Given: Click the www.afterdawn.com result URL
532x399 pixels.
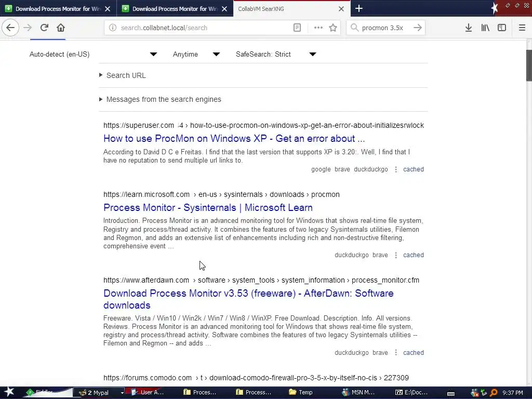Looking at the screenshot, I should coord(261,280).
